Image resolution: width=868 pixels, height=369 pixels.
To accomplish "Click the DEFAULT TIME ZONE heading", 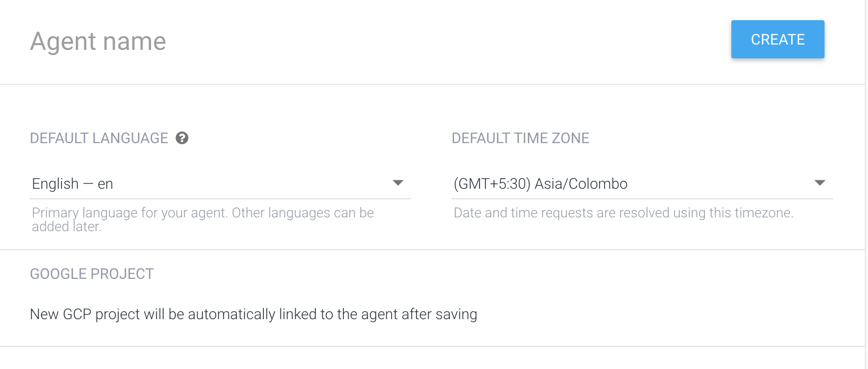I will 520,138.
